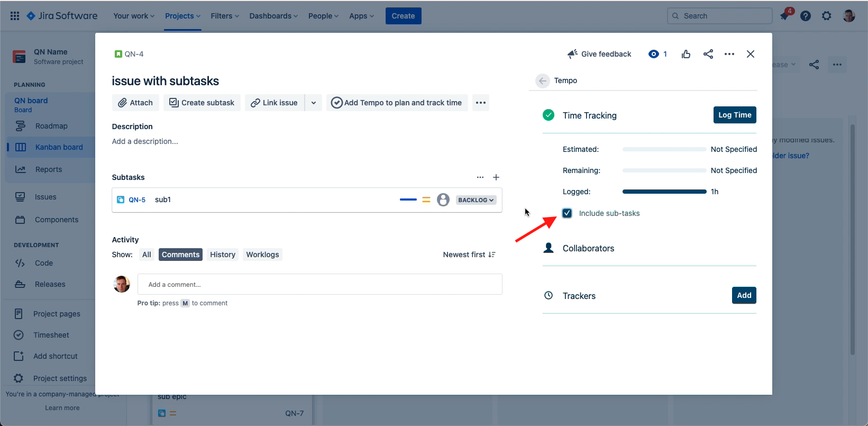This screenshot has width=868, height=426.
Task: Click the Logged time progress bar
Action: tap(664, 192)
